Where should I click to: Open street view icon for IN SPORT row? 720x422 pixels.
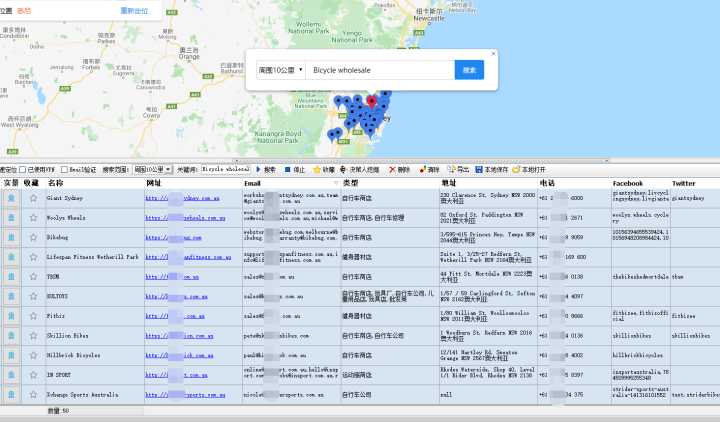(x=11, y=375)
